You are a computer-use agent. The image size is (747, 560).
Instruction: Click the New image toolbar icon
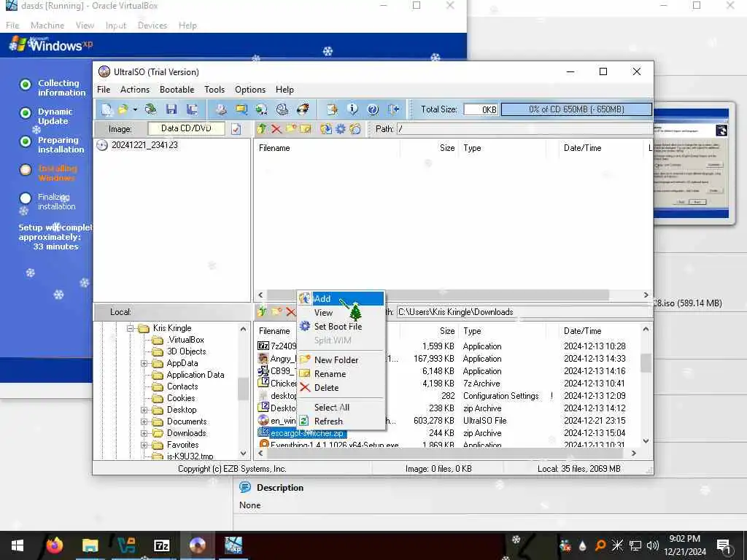[107, 109]
